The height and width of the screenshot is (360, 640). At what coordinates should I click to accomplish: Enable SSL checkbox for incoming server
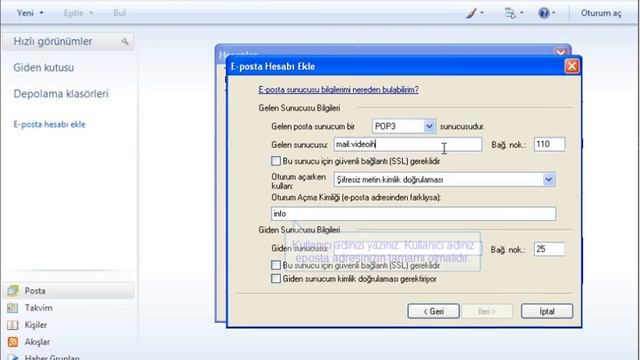pos(276,161)
